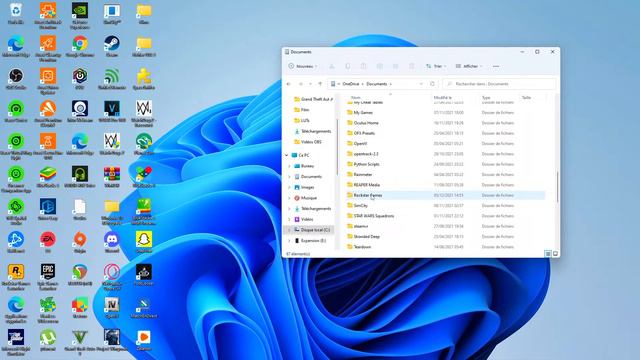Expand the Bureau tree node
Image resolution: width=640 pixels, height=360 pixels.
(x=290, y=166)
